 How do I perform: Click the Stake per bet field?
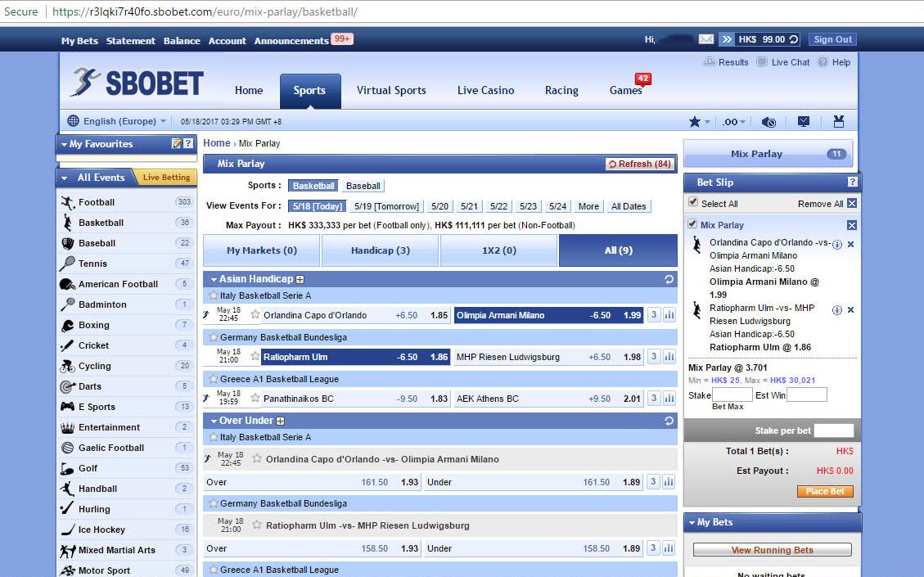(833, 430)
